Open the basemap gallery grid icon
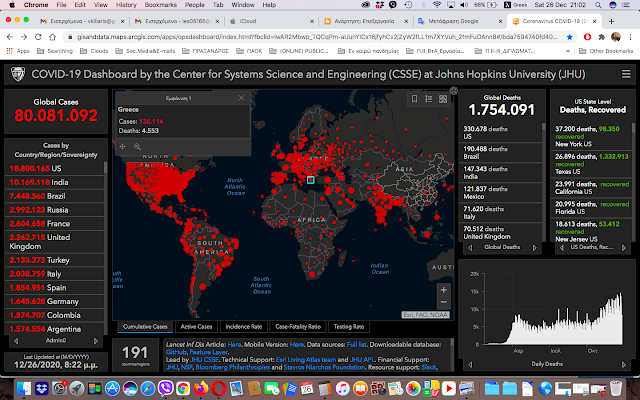 [443, 99]
